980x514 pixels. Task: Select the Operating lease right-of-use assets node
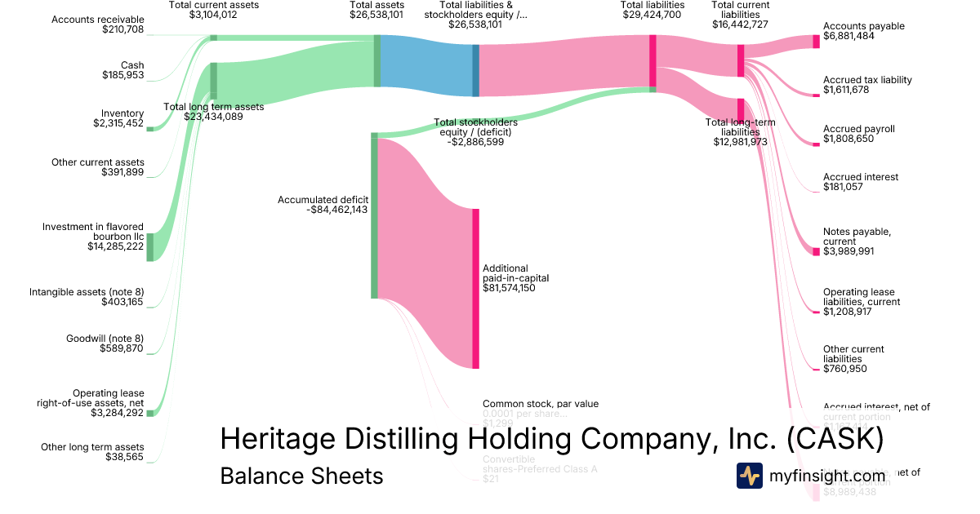[150, 414]
